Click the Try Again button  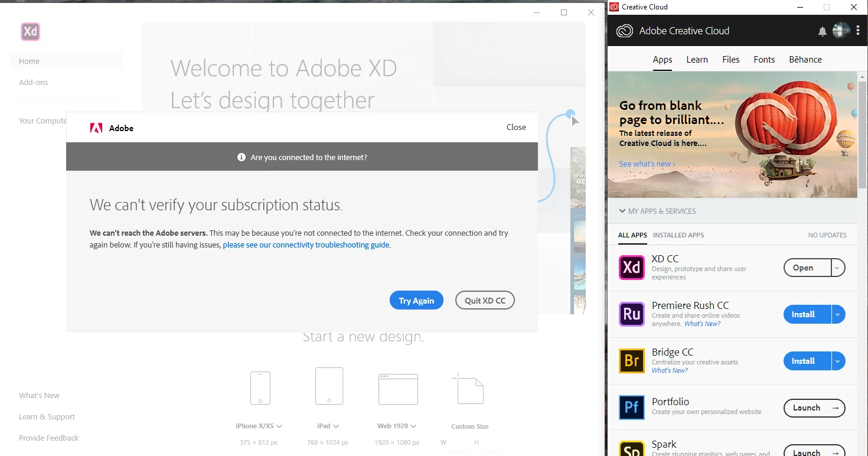[x=416, y=301]
